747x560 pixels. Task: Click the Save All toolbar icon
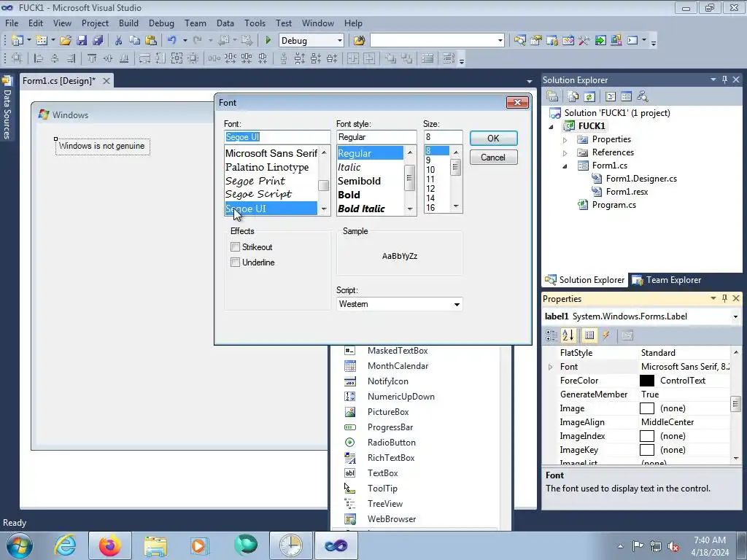point(98,41)
